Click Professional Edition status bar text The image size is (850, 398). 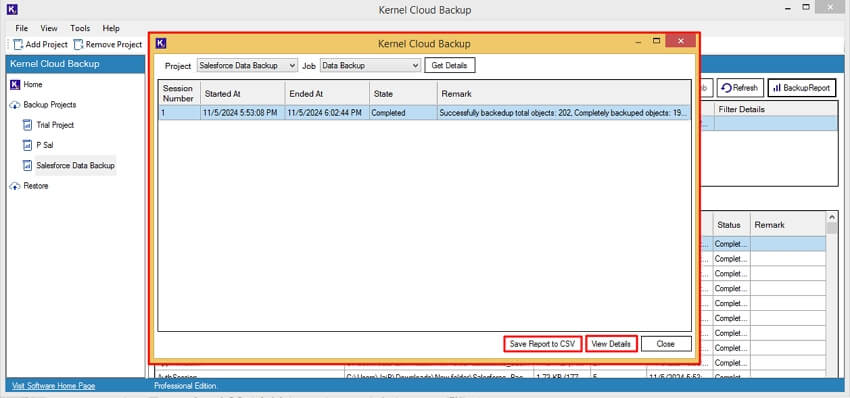(x=185, y=386)
